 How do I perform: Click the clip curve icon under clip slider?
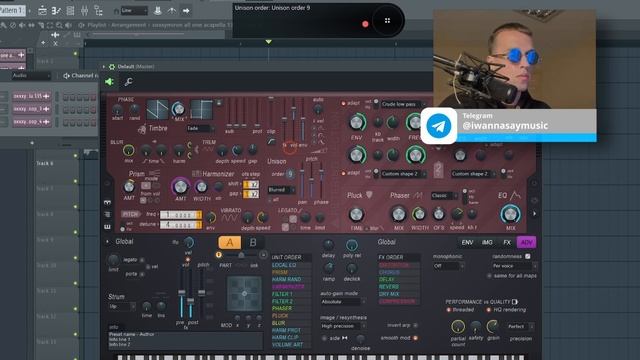(x=271, y=142)
